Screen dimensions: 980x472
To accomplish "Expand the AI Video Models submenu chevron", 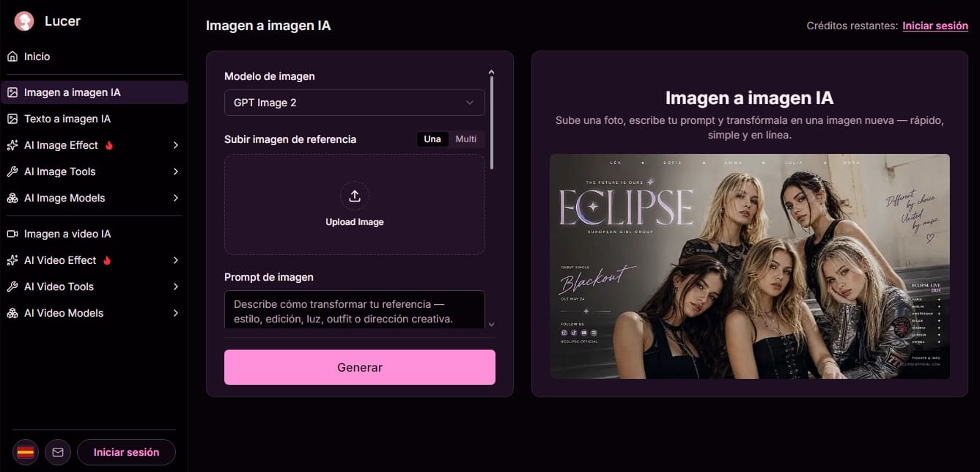I will click(176, 313).
